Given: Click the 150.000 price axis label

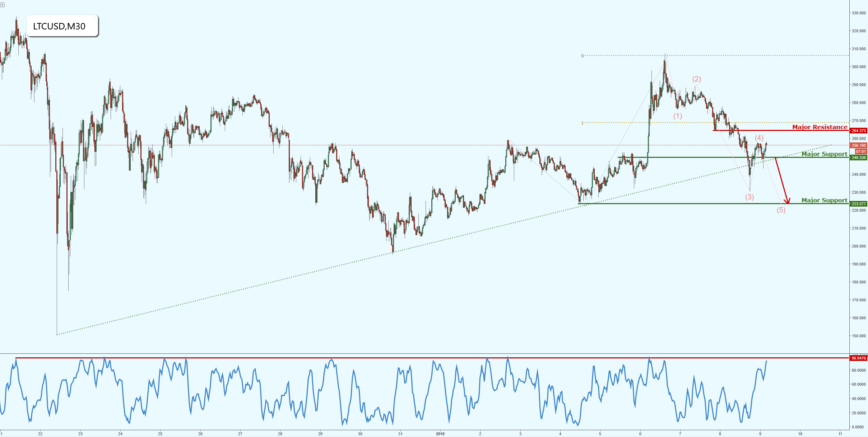Looking at the screenshot, I should pos(859,336).
